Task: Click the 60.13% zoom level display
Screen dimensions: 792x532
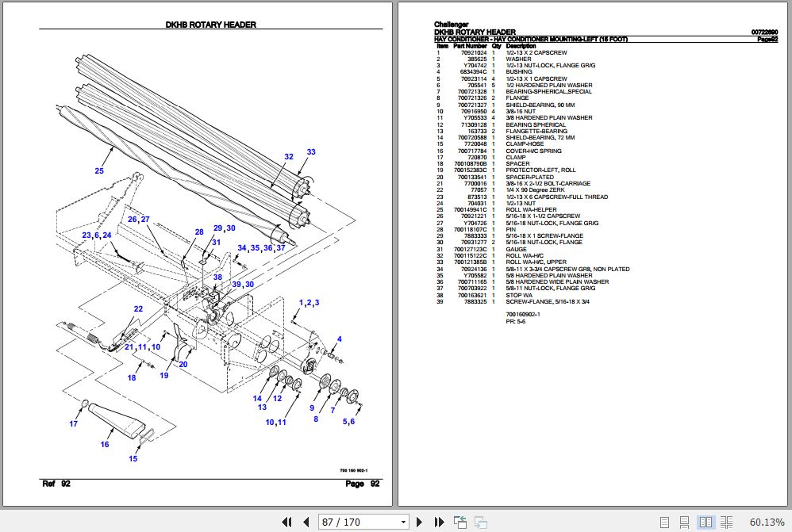Action: pos(767,522)
